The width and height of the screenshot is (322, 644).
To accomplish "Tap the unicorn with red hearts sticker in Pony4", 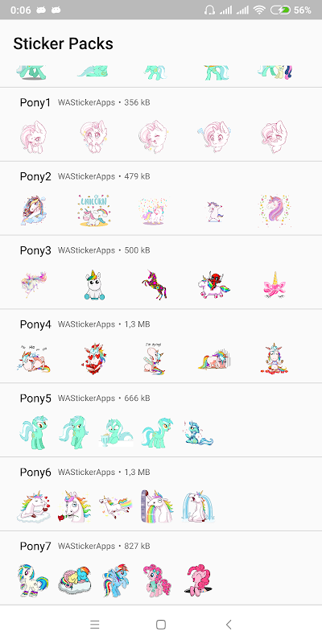I will click(x=94, y=358).
